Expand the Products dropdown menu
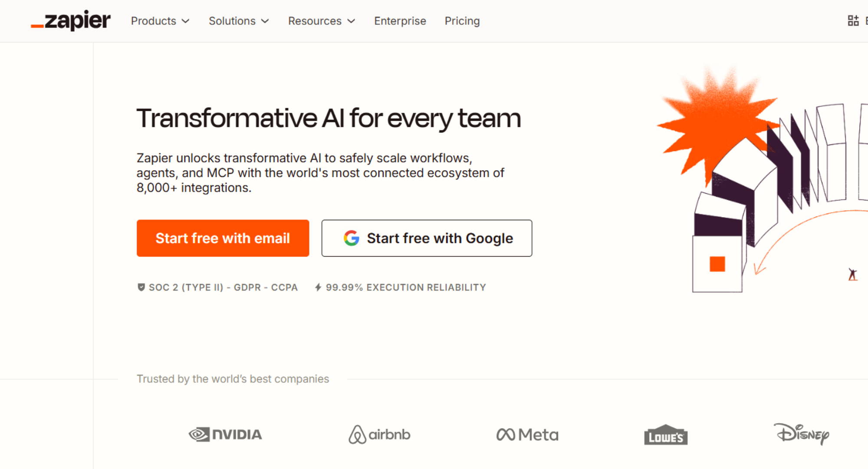Screen dimensions: 868x469 click(x=160, y=21)
